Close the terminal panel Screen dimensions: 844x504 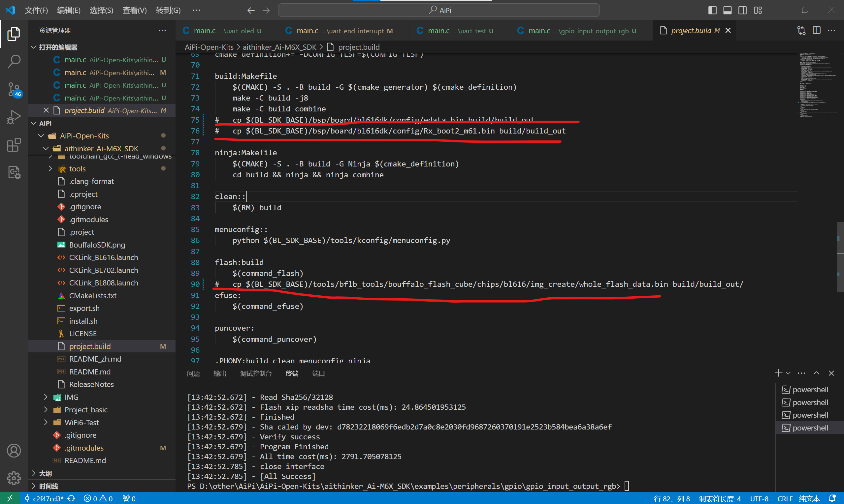[x=831, y=373]
